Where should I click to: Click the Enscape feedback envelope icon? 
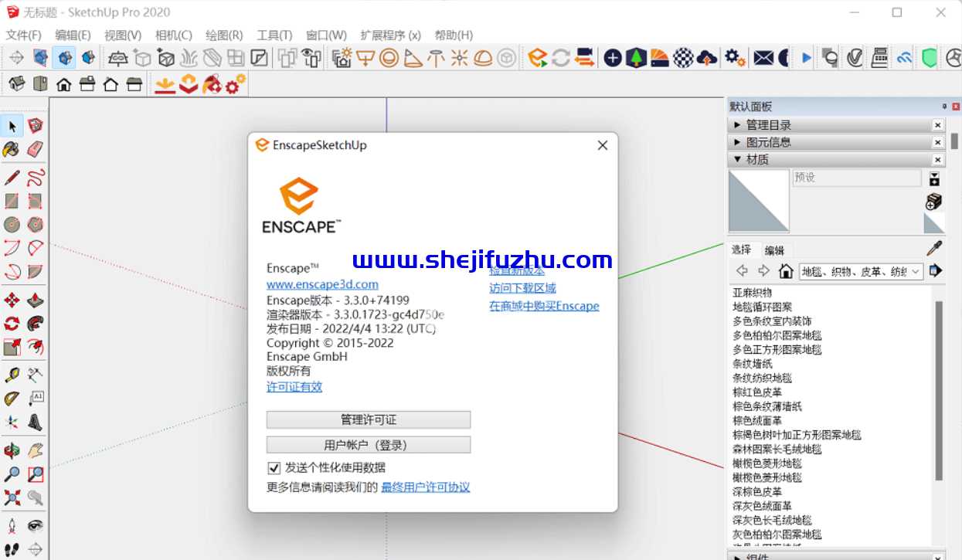[763, 57]
